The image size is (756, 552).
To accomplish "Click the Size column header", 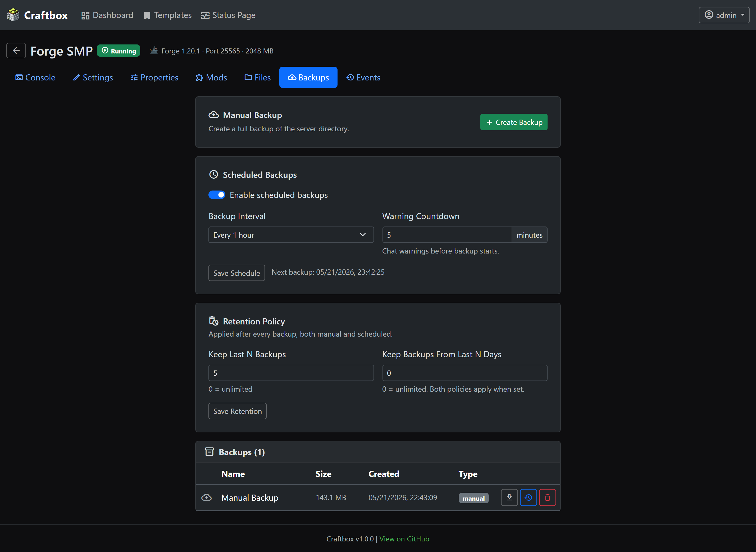I will point(324,474).
